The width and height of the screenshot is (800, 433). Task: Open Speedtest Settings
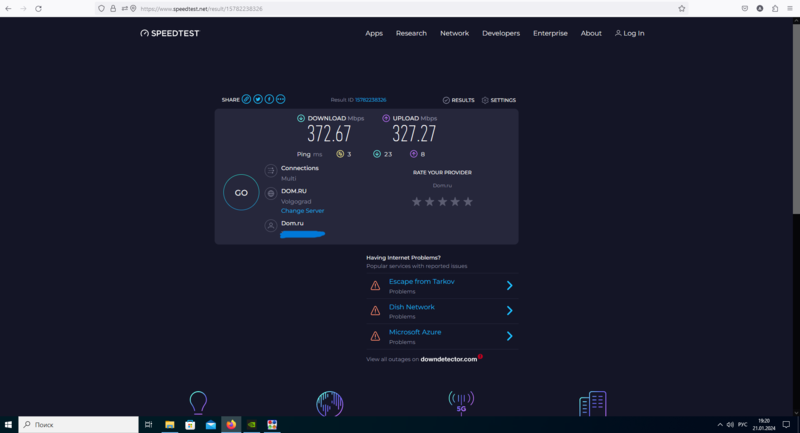[x=498, y=100]
